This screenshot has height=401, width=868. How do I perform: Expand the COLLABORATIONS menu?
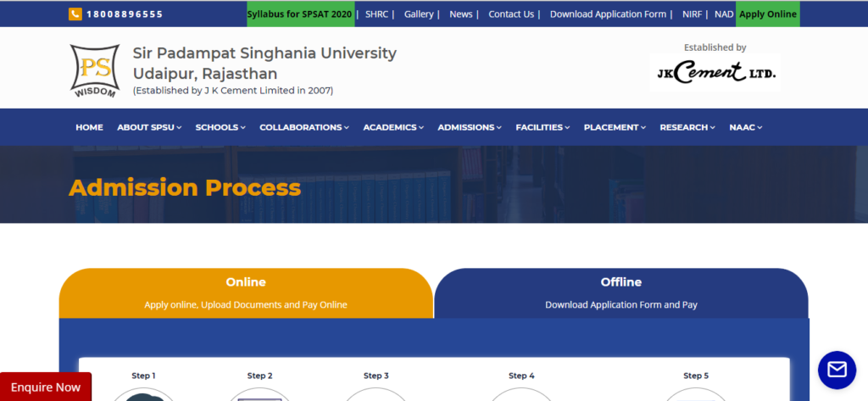point(304,127)
